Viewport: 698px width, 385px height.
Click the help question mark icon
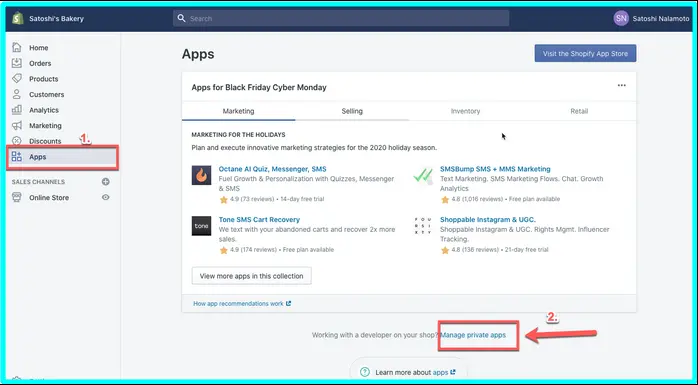[365, 372]
